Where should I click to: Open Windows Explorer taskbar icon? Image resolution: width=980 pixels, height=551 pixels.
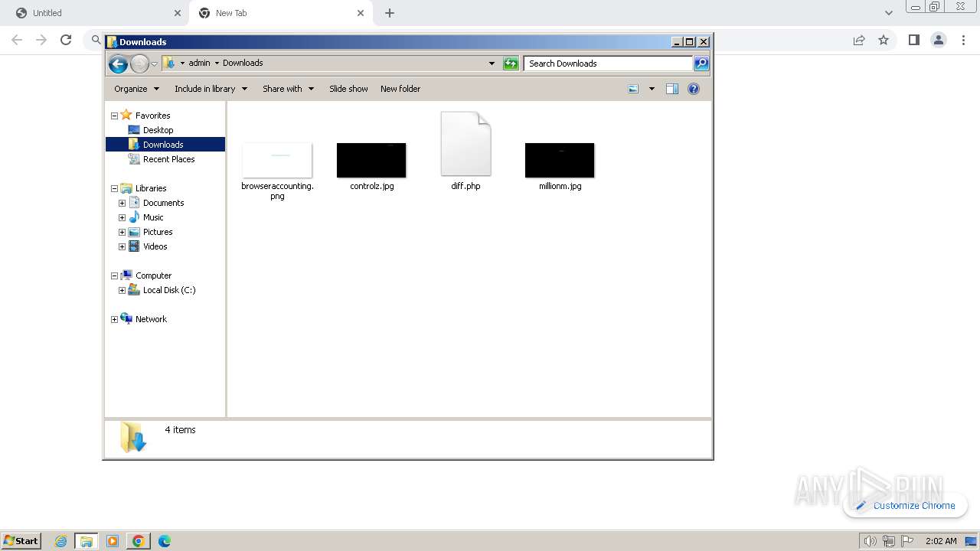coord(87,541)
